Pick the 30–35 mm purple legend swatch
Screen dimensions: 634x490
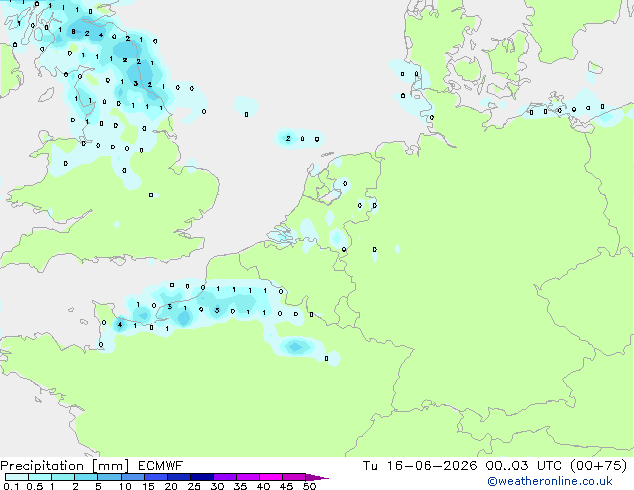click(x=225, y=477)
